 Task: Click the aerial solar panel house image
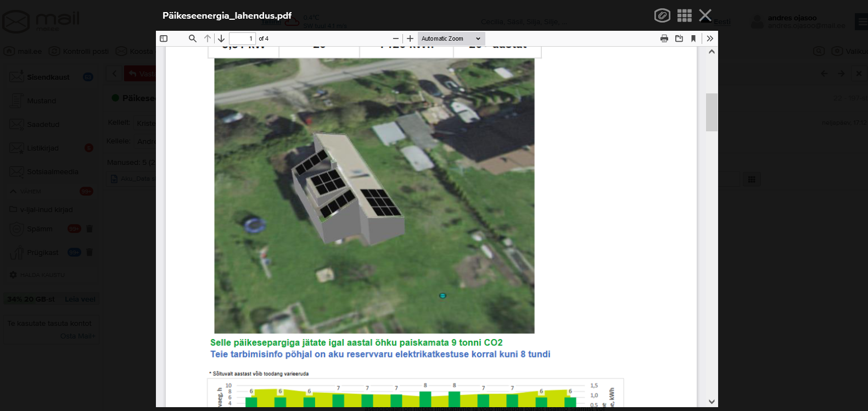374,196
